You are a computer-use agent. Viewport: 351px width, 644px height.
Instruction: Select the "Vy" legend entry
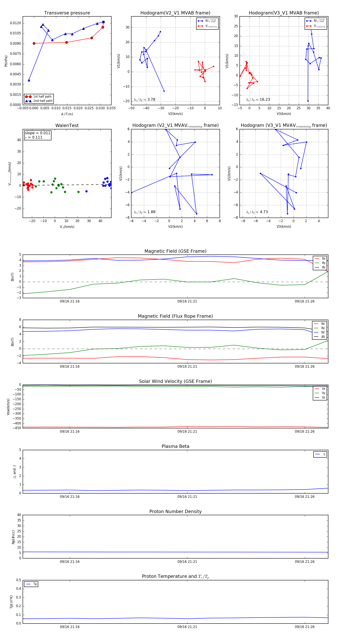(x=320, y=393)
